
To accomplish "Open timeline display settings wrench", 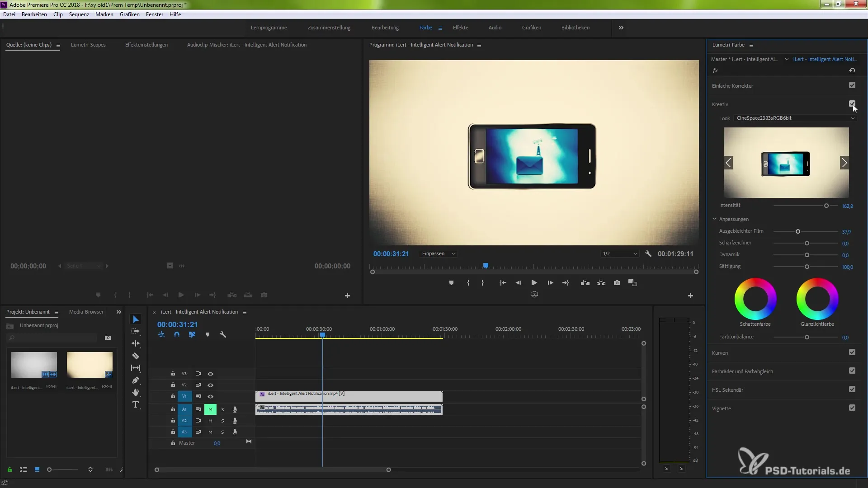I will [223, 335].
